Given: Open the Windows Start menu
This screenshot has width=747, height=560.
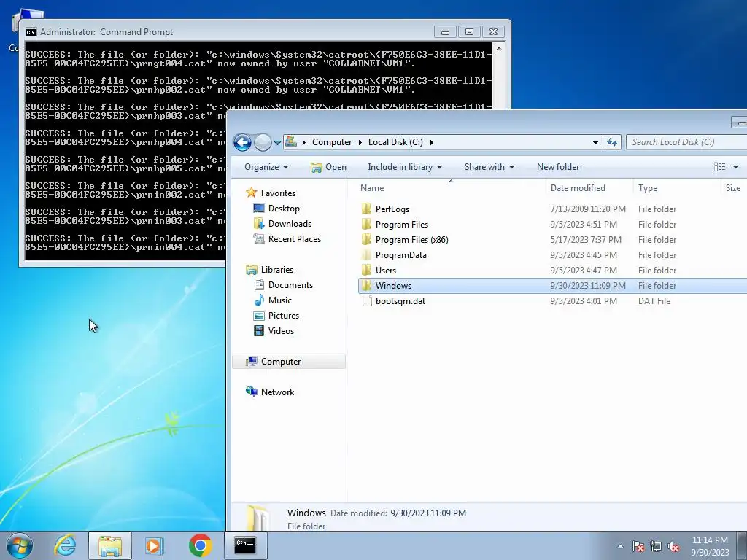Looking at the screenshot, I should tap(20, 545).
